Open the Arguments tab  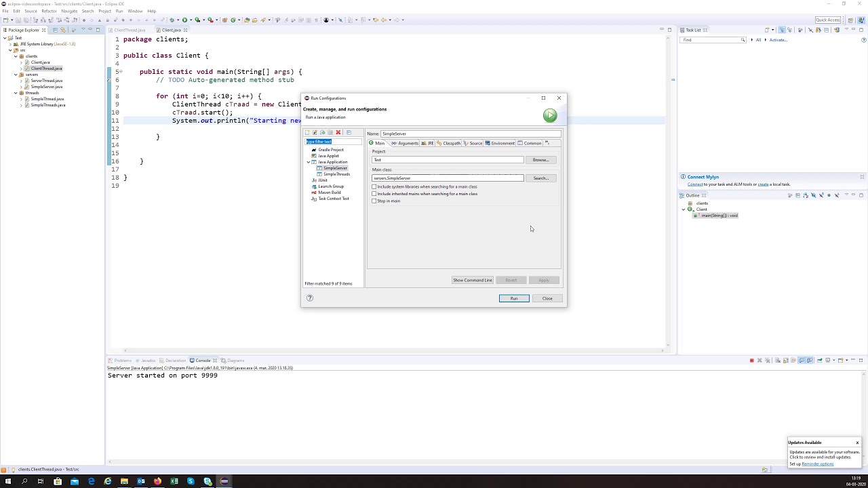click(x=405, y=143)
